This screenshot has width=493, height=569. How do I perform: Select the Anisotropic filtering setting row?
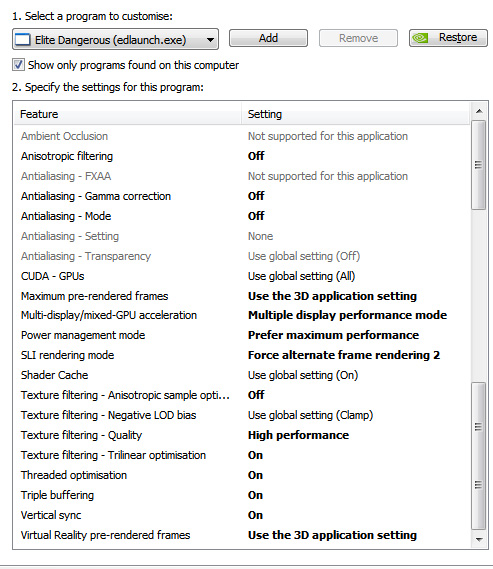(x=242, y=156)
